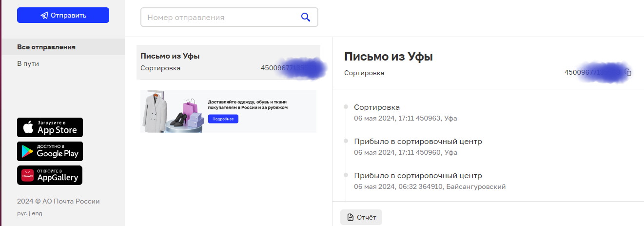644x226 pixels.
Task: Select Все отправления in sidebar
Action: [x=62, y=47]
